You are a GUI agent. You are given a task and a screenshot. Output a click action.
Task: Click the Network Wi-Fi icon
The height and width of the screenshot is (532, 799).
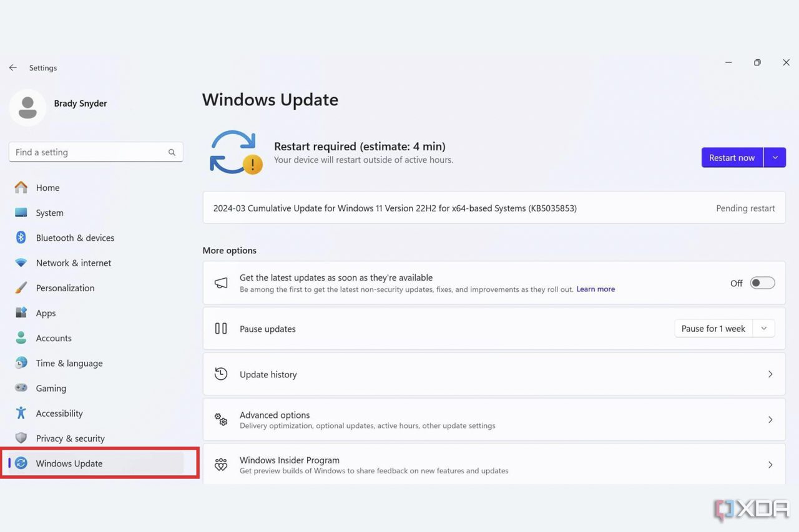[x=21, y=263]
